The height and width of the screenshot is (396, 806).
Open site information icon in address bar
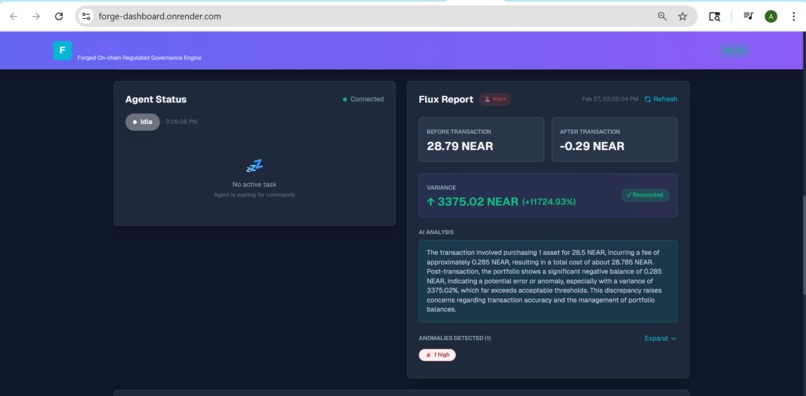[86, 16]
